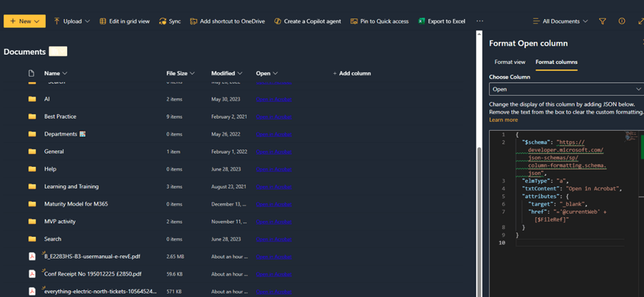Image resolution: width=644 pixels, height=297 pixels.
Task: Select the Format columns tab
Action: [x=556, y=62]
